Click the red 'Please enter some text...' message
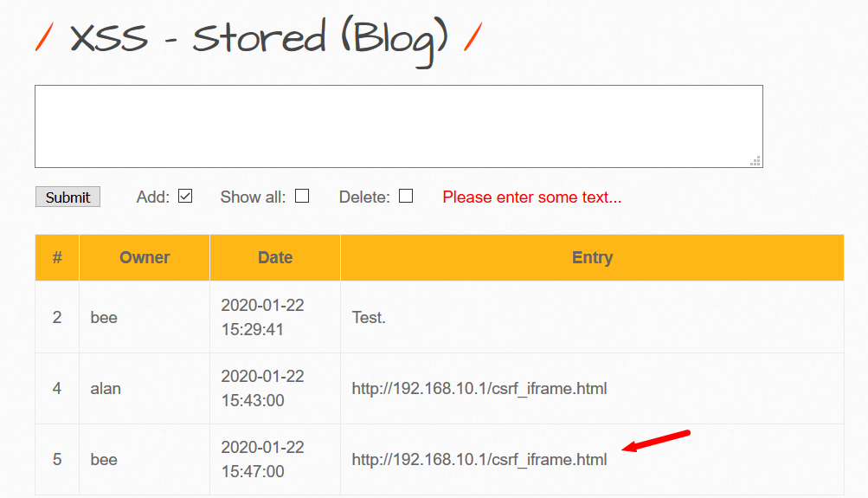This screenshot has width=868, height=498. pyautogui.click(x=531, y=197)
